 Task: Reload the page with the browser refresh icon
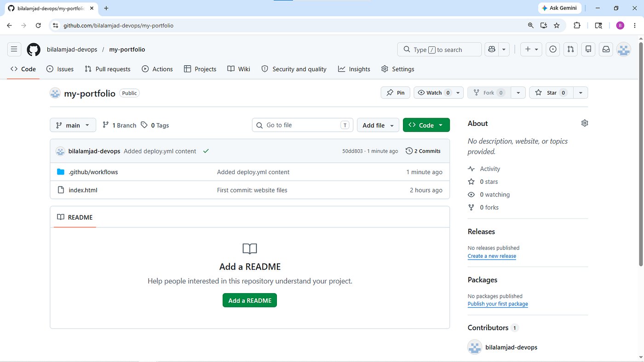click(x=39, y=26)
